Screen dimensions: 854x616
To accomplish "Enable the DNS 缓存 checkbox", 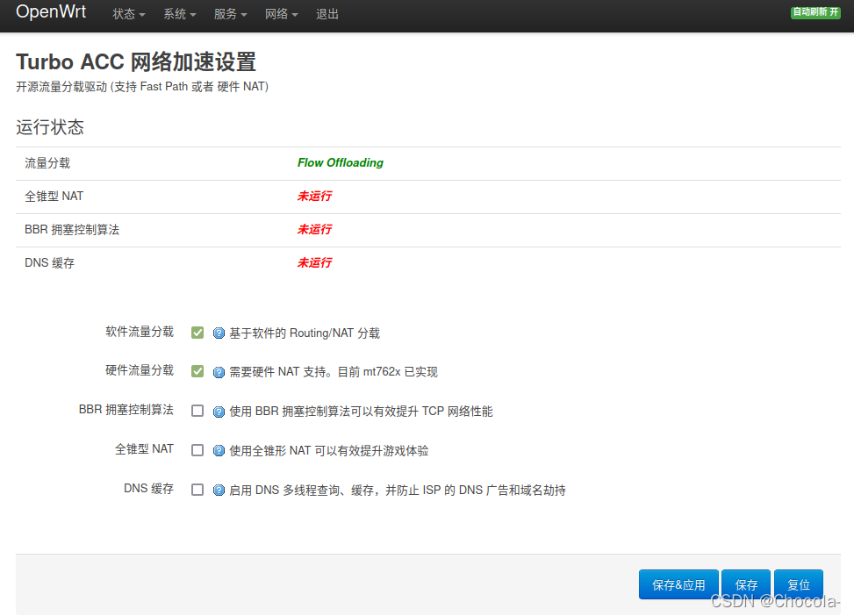I will click(197, 490).
